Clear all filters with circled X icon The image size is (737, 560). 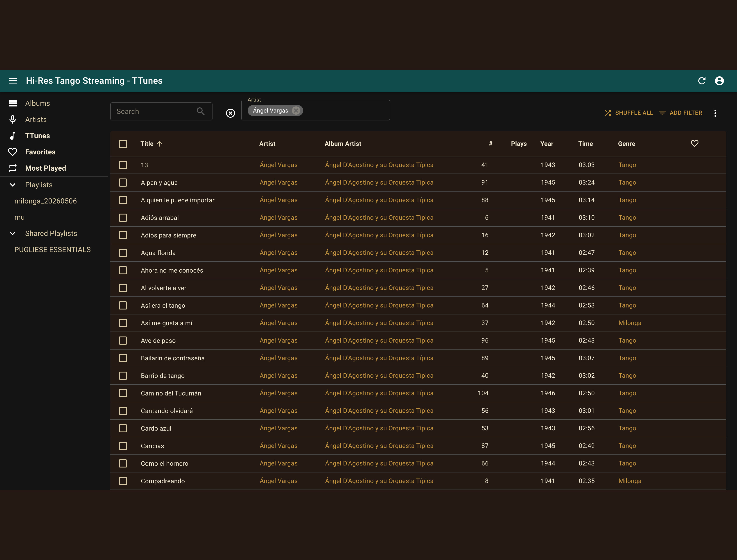tap(230, 113)
